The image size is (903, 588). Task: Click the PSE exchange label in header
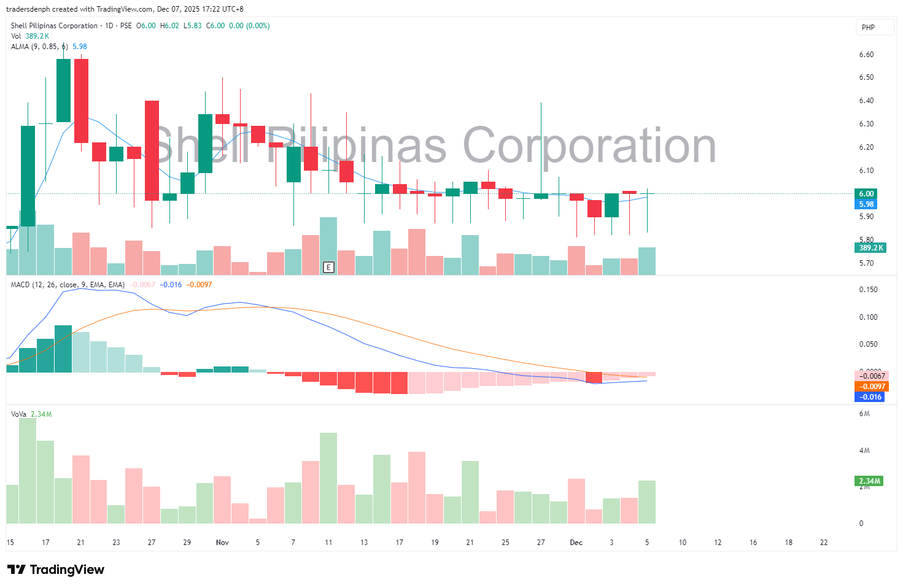pyautogui.click(x=126, y=26)
